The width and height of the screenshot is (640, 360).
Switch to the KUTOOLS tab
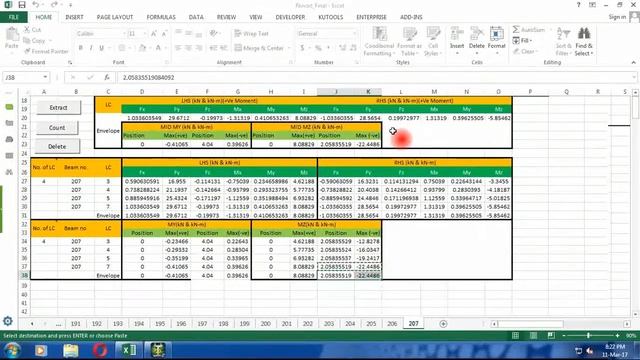point(331,17)
